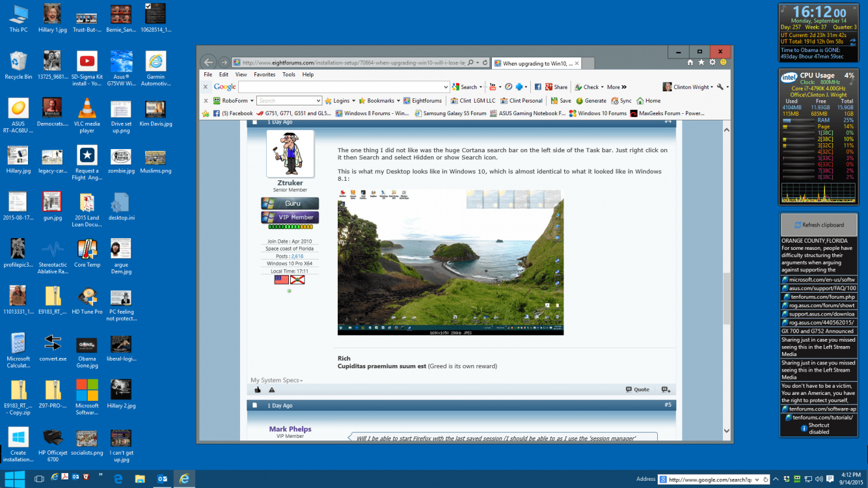
Task: Click the Google toolbar Search button
Action: [x=468, y=87]
